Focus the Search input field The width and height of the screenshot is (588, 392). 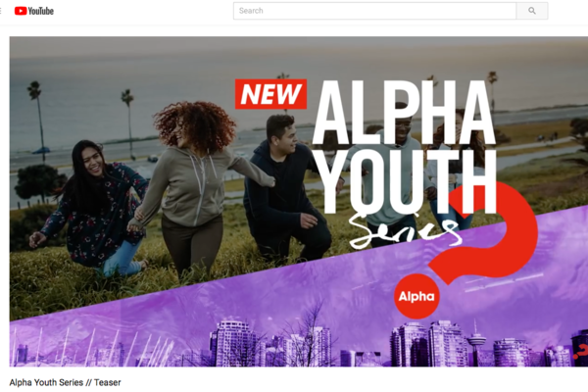(x=374, y=11)
